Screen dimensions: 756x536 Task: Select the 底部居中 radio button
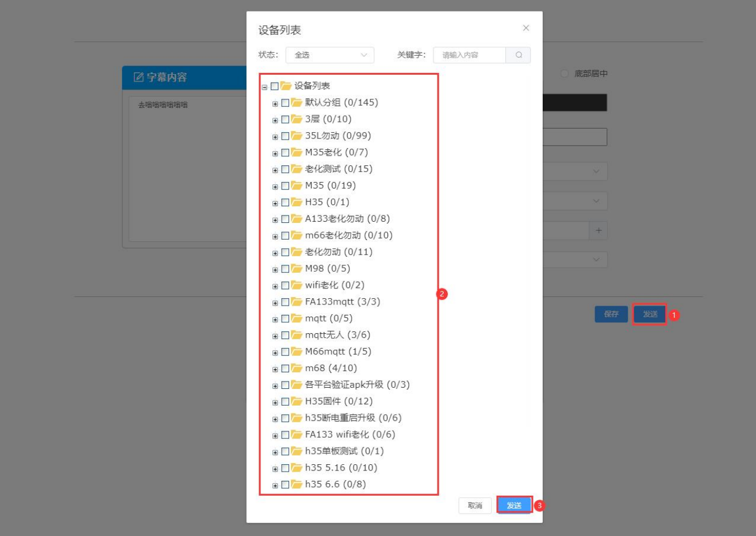(564, 74)
